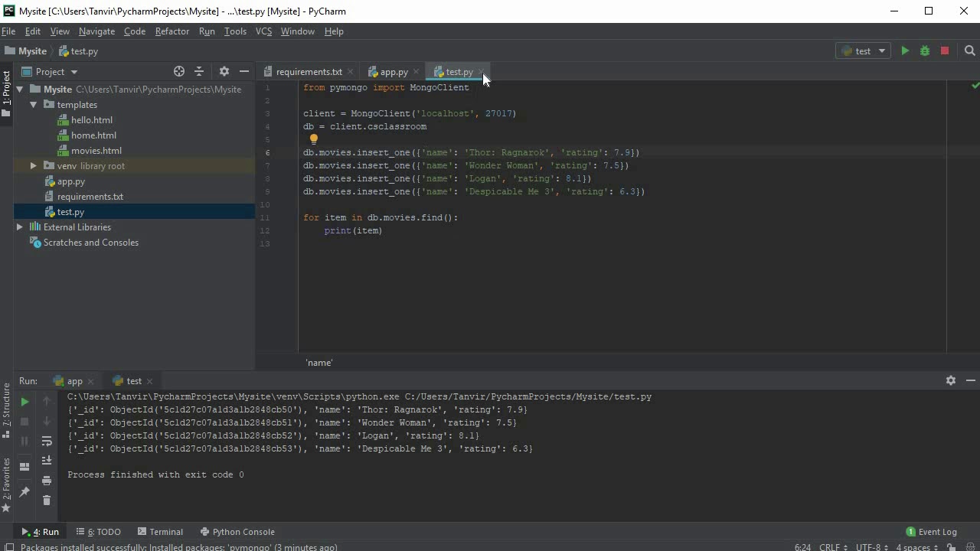Click the Run panel stop square
The image size is (980, 551).
pyautogui.click(x=24, y=421)
